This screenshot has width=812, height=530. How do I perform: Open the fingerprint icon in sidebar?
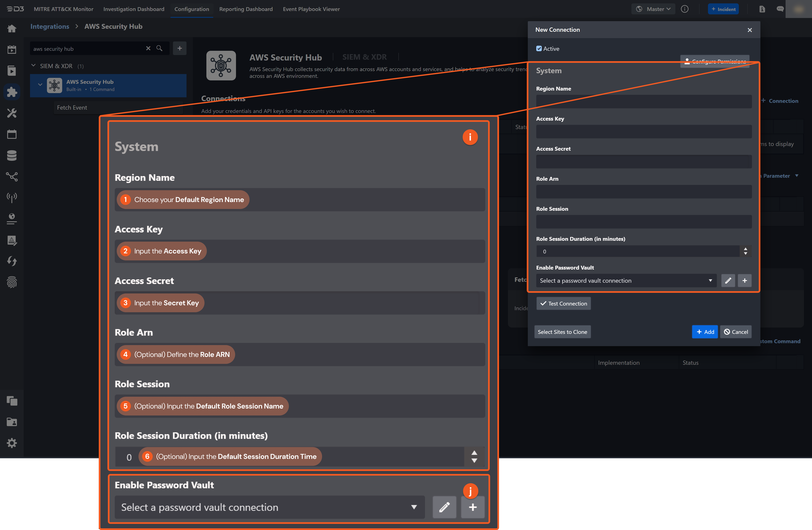[x=12, y=282]
